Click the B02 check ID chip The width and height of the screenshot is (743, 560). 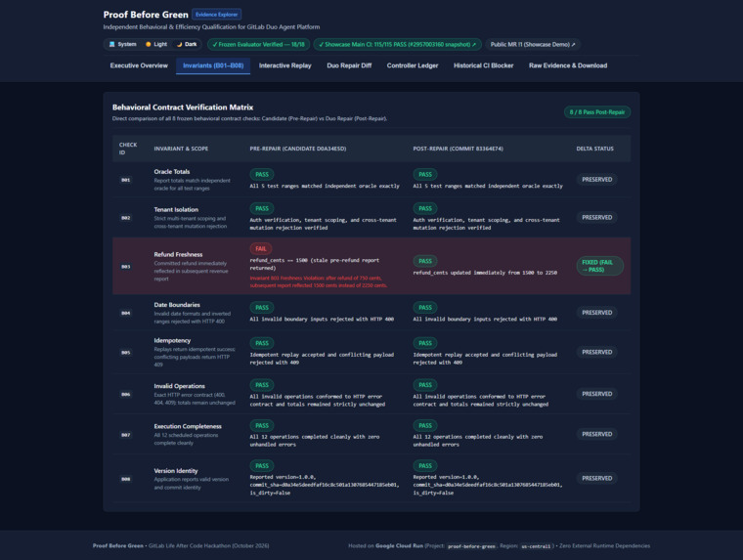click(x=125, y=218)
